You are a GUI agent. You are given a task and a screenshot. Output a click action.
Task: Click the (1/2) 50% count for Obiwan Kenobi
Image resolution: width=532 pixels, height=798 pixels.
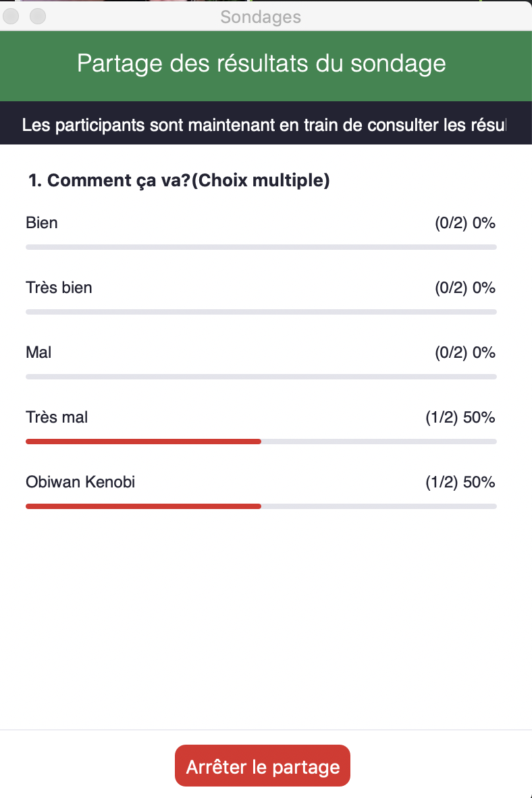pyautogui.click(x=460, y=482)
